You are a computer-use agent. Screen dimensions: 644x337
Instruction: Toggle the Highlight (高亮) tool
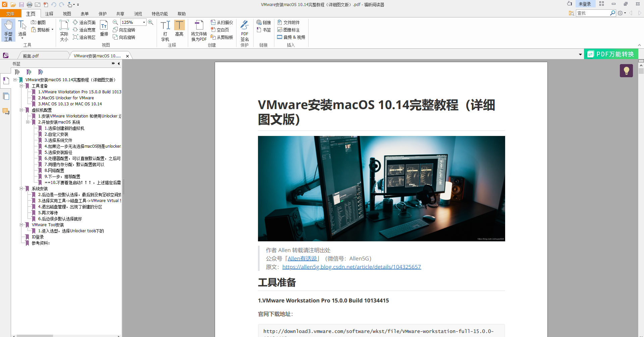pos(179,29)
